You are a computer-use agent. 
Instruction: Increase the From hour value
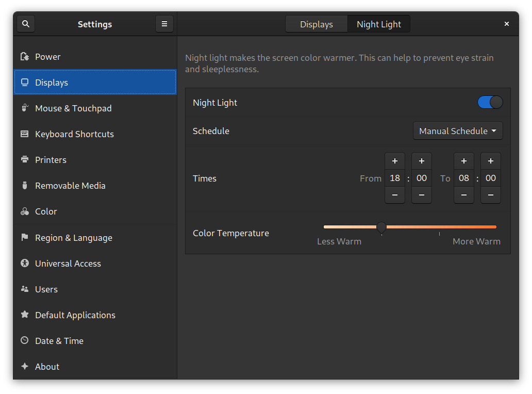pyautogui.click(x=395, y=161)
